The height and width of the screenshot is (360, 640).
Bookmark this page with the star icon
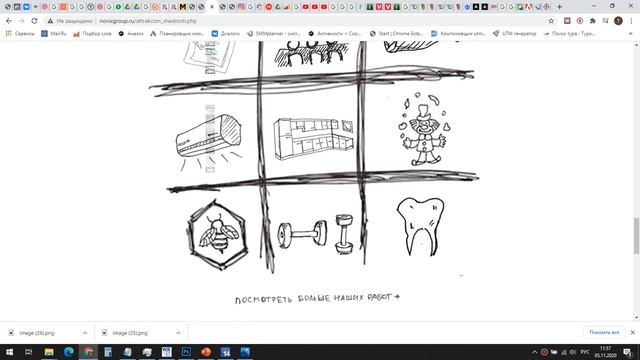pos(551,21)
